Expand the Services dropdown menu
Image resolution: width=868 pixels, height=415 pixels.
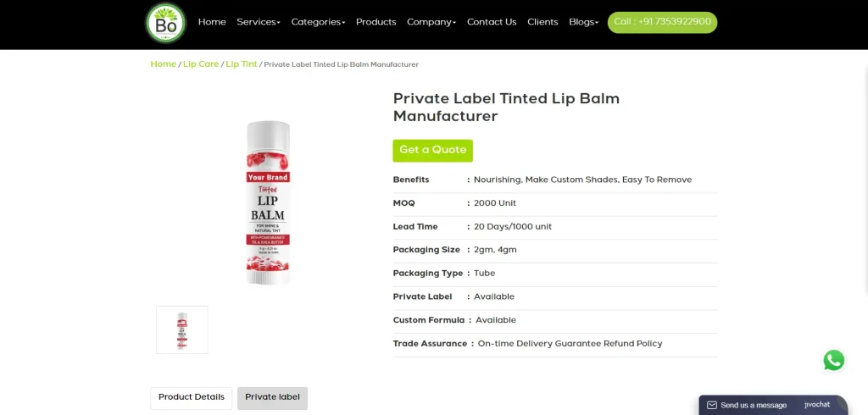click(x=259, y=22)
